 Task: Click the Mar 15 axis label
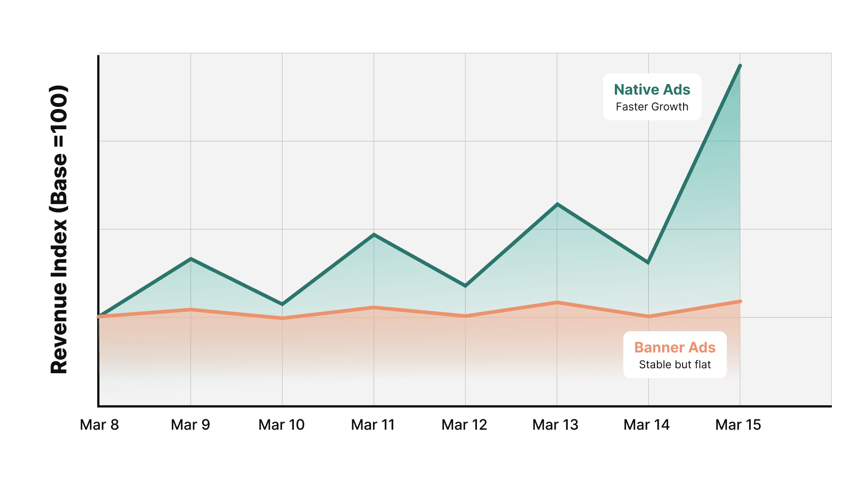(x=738, y=425)
